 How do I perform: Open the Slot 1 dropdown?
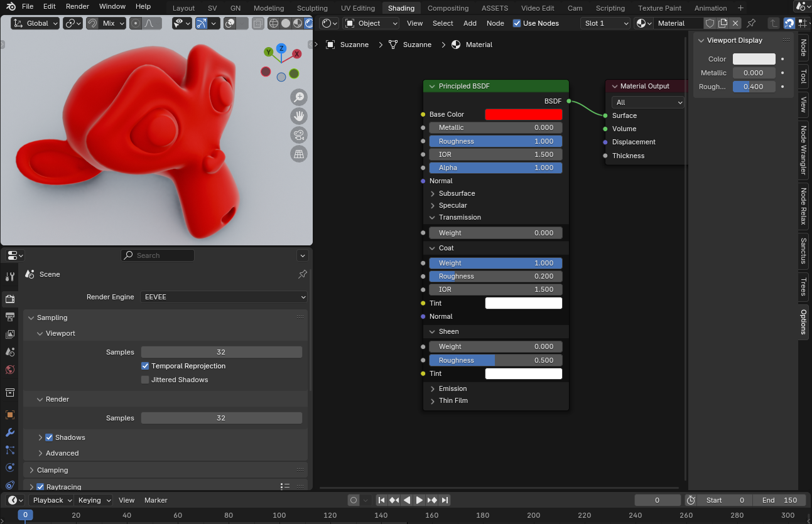605,23
